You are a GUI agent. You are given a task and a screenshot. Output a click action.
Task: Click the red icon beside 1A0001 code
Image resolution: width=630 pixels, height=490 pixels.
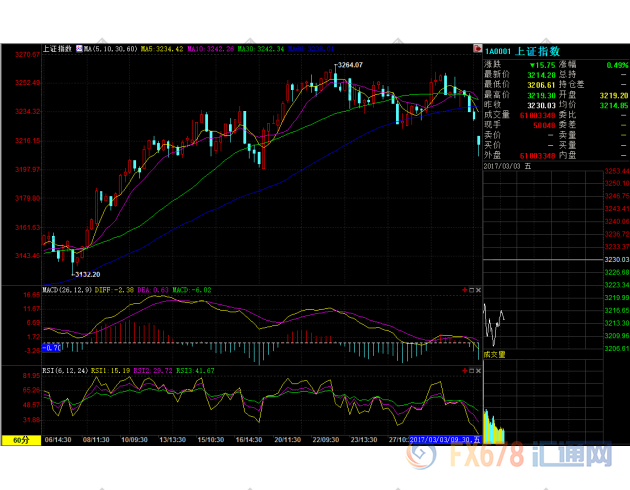click(476, 49)
